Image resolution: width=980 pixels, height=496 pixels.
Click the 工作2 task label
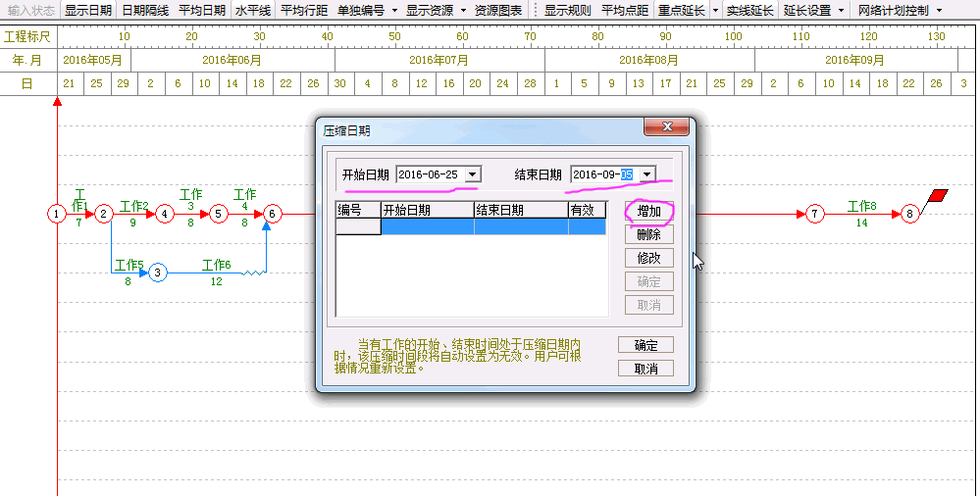[x=133, y=206]
